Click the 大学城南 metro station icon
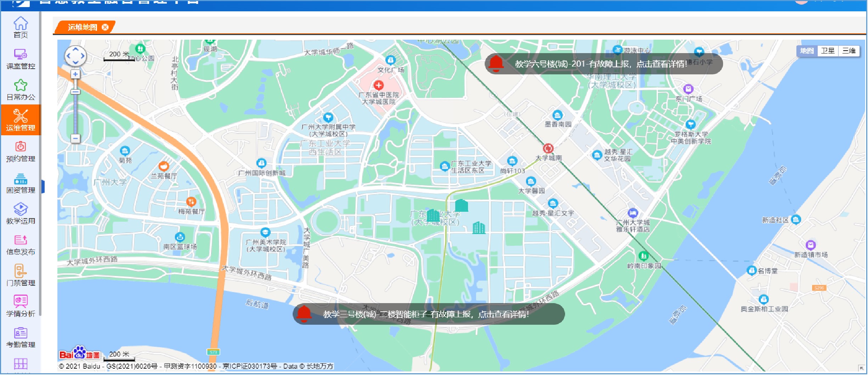Viewport: 868px width, 375px height. click(548, 148)
